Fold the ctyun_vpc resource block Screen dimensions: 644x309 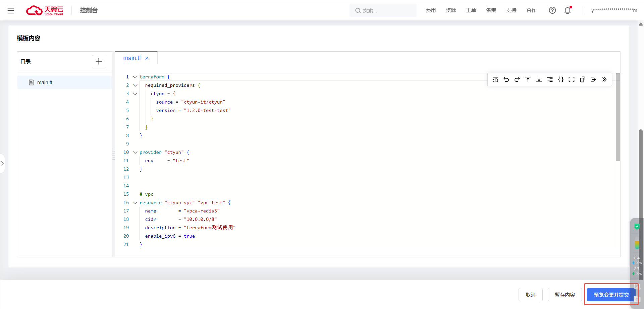(x=135, y=203)
